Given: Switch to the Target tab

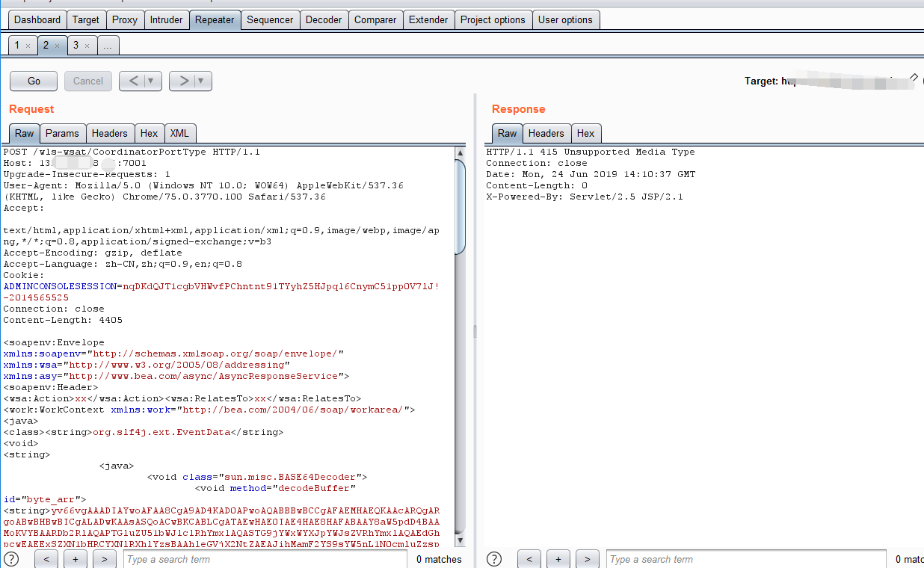Looking at the screenshot, I should click(x=86, y=20).
